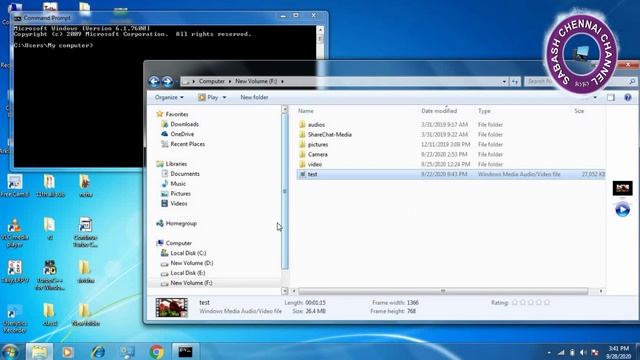Select New Volume (F:) in navigation pane
640x360 pixels.
click(x=191, y=283)
